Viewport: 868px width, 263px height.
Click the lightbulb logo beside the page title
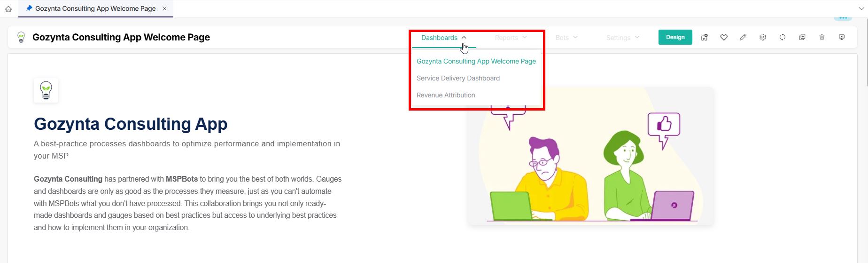pyautogui.click(x=21, y=37)
